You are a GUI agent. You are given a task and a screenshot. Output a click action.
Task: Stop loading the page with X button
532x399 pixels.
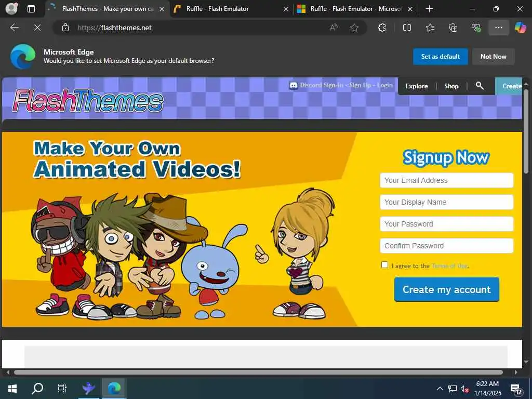coord(37,28)
